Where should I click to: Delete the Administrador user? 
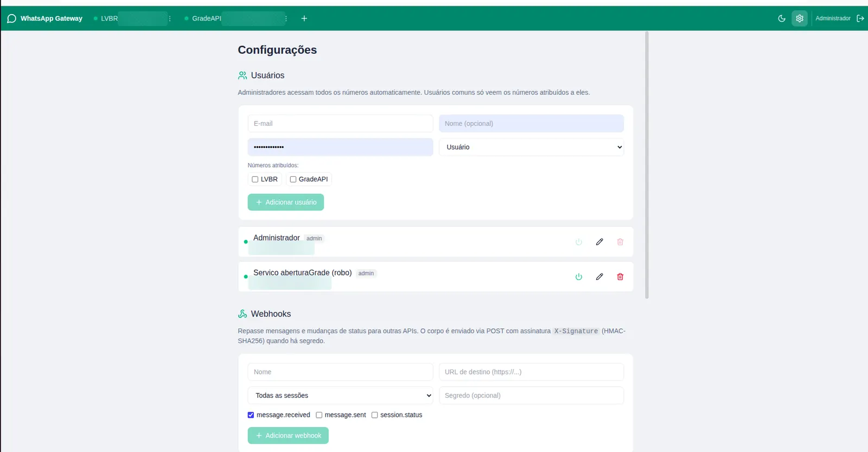pyautogui.click(x=620, y=242)
